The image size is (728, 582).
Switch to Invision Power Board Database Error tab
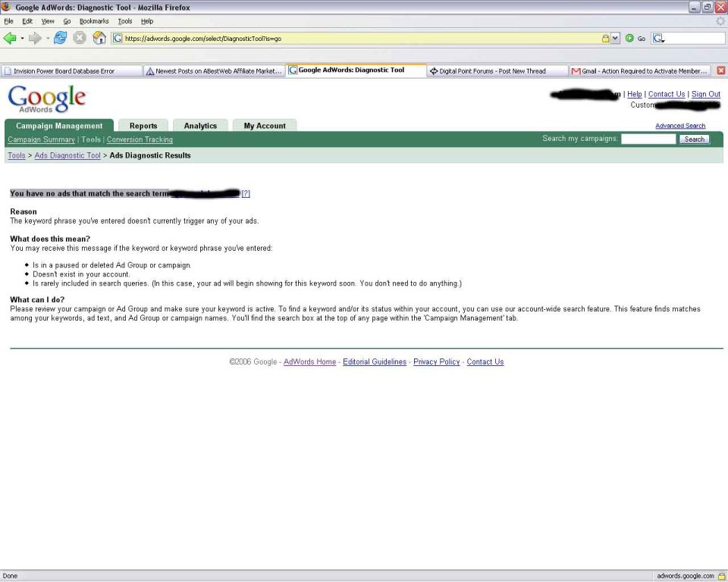[71, 71]
